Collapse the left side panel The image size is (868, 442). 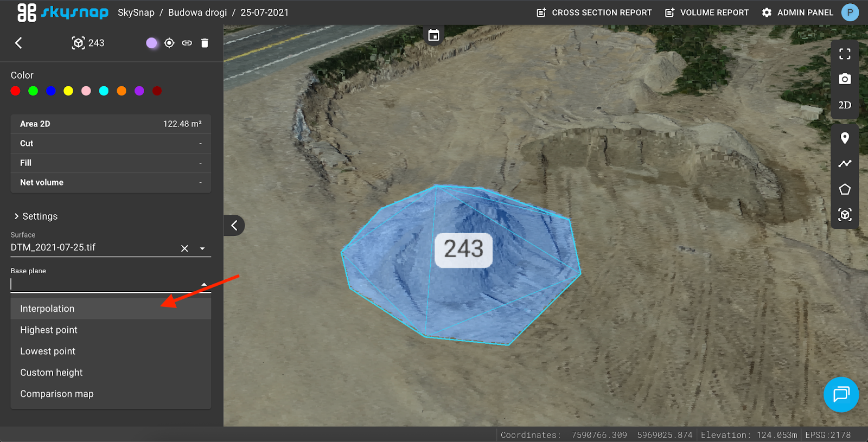tap(234, 225)
